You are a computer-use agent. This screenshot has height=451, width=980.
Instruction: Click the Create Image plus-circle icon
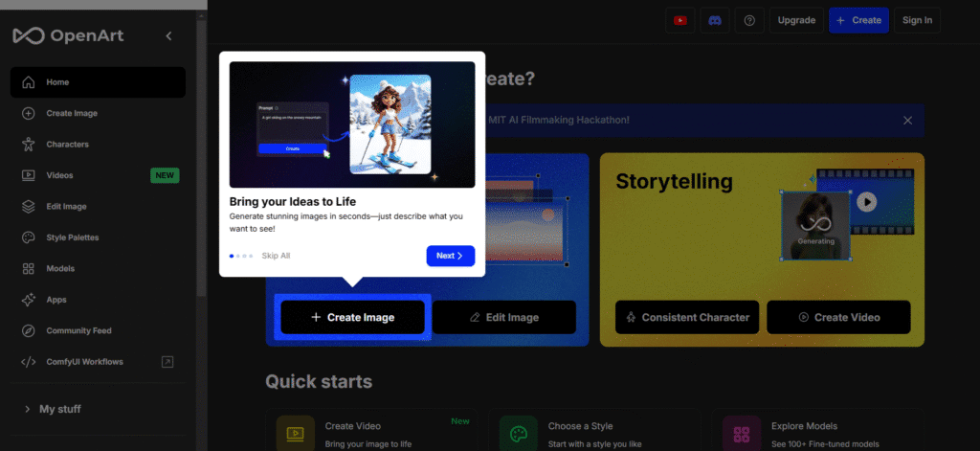click(28, 113)
